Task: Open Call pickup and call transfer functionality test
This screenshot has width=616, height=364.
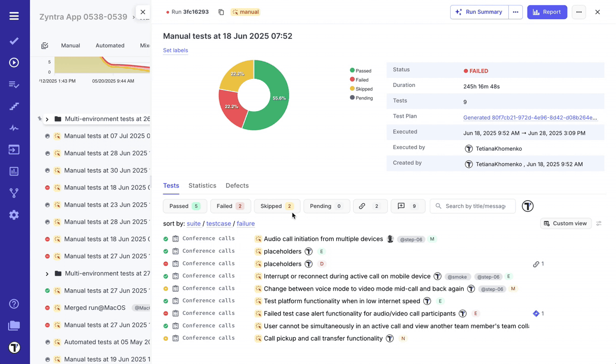Action: pyautogui.click(x=323, y=339)
